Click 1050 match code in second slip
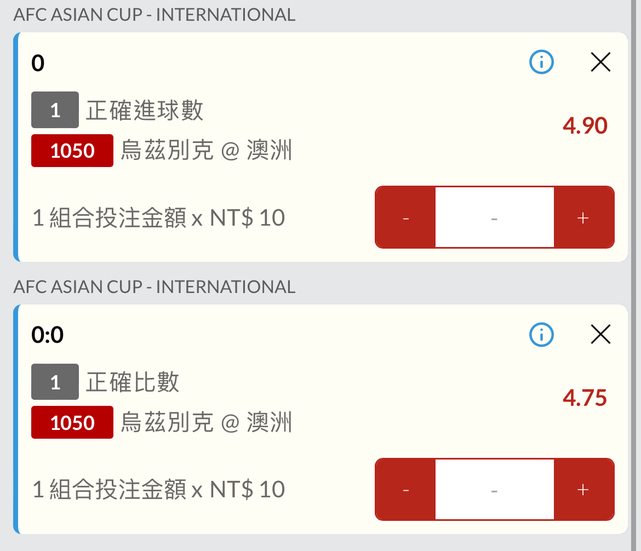 click(x=72, y=423)
